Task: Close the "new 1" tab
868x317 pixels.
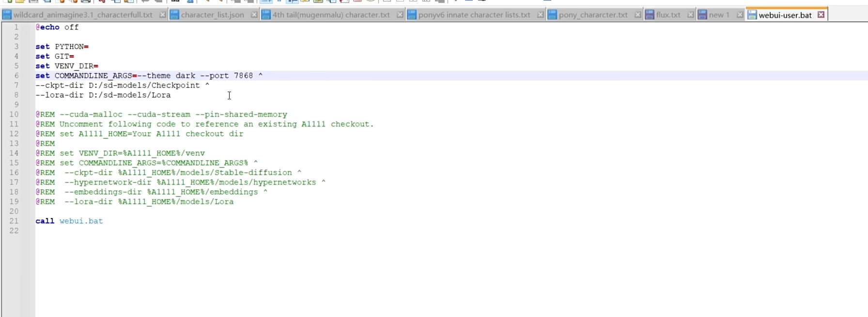Action: coord(740,15)
